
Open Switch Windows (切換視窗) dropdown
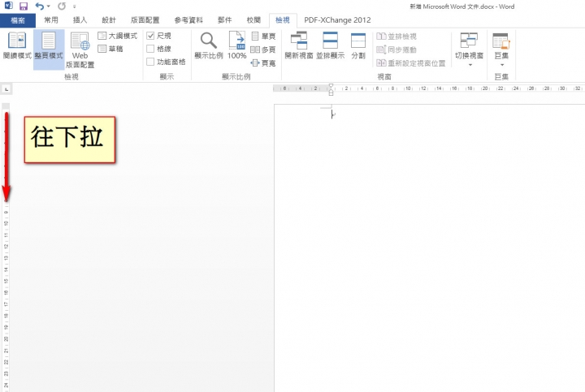[469, 50]
